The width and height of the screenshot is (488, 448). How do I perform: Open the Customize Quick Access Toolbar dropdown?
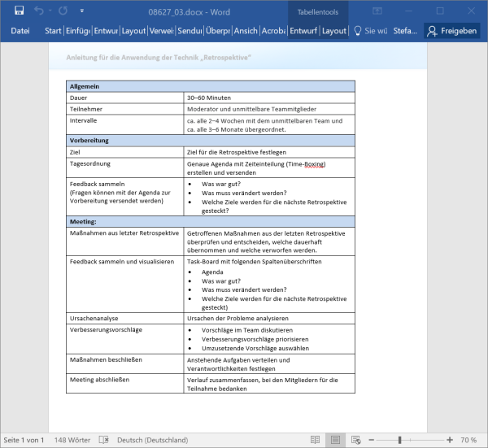coord(78,11)
